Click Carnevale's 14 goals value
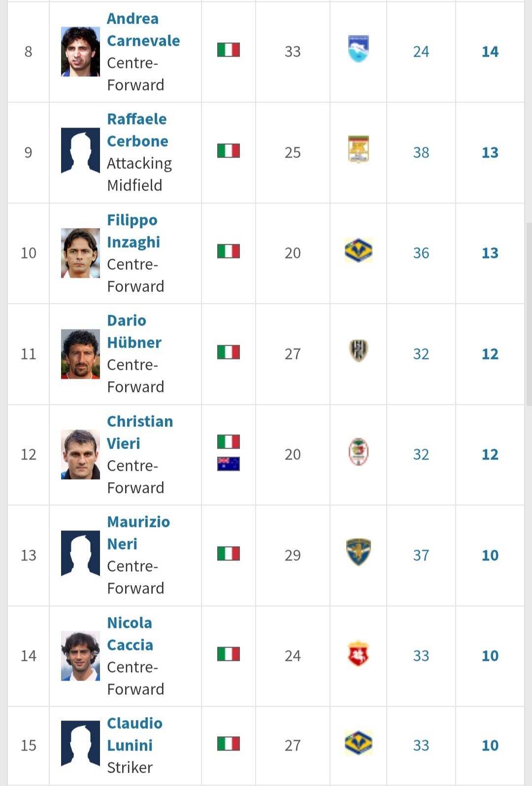Viewport: 532px width, 786px height. click(x=490, y=52)
